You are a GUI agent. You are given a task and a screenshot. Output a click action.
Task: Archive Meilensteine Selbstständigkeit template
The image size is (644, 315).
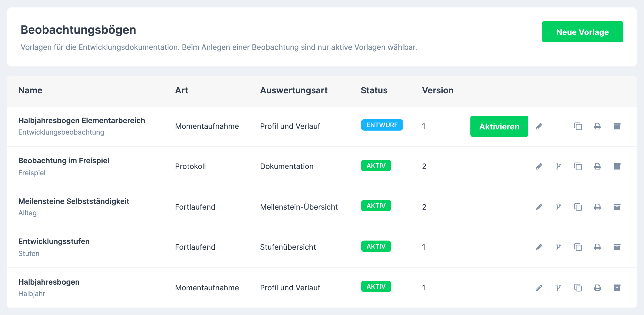click(x=617, y=207)
